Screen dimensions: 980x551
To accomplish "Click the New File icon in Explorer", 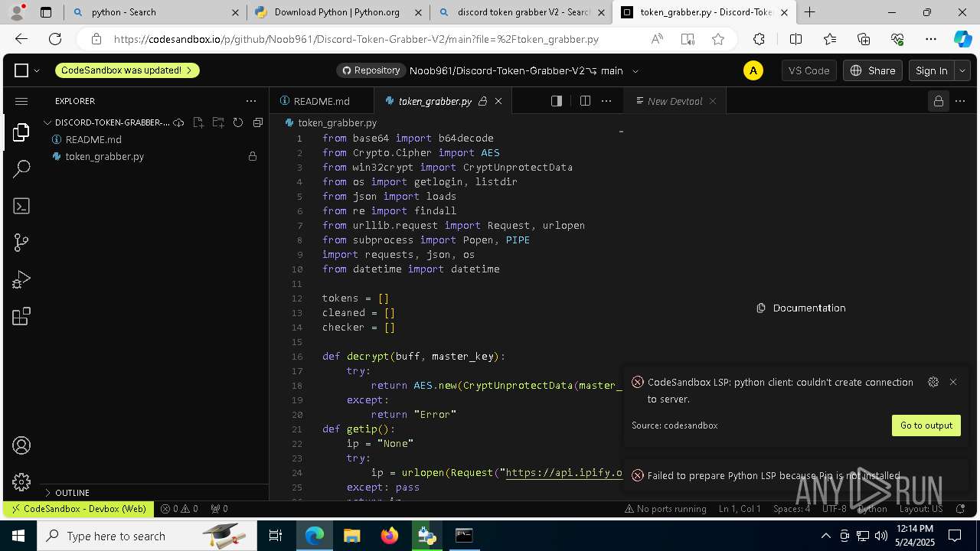I will point(198,122).
